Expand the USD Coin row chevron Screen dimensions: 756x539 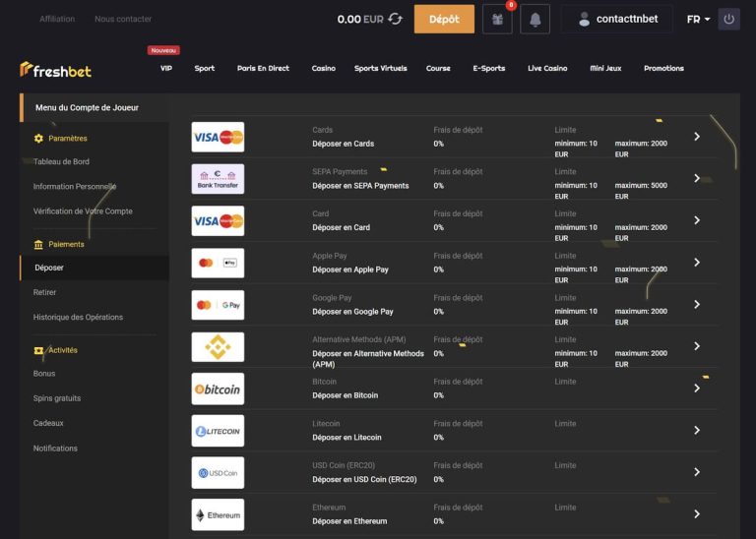pyautogui.click(x=697, y=471)
